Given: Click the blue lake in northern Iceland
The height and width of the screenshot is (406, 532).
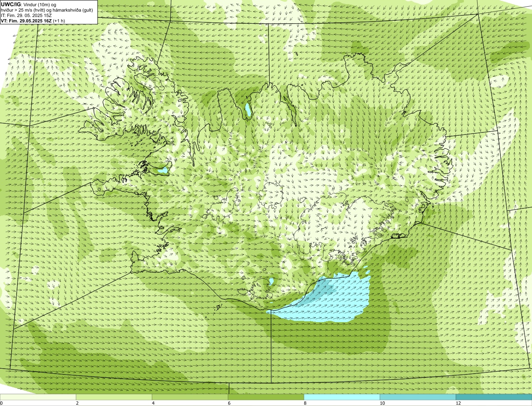Looking at the screenshot, I should click(x=248, y=110).
